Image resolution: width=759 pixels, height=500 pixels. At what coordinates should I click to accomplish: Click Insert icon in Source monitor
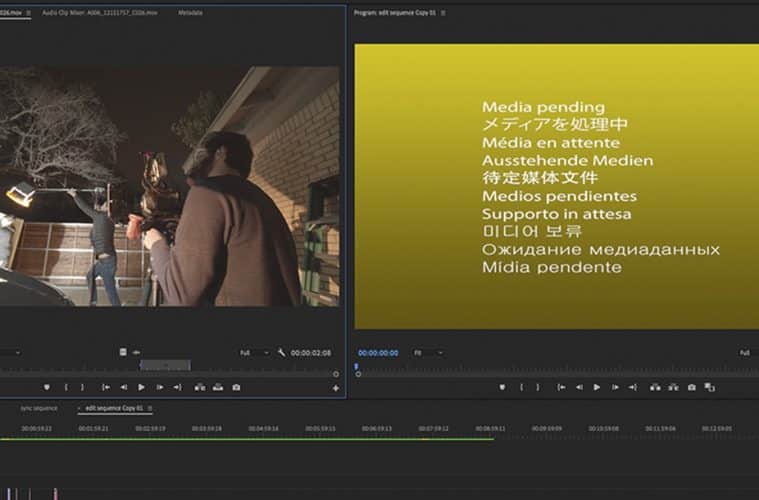pyautogui.click(x=199, y=387)
